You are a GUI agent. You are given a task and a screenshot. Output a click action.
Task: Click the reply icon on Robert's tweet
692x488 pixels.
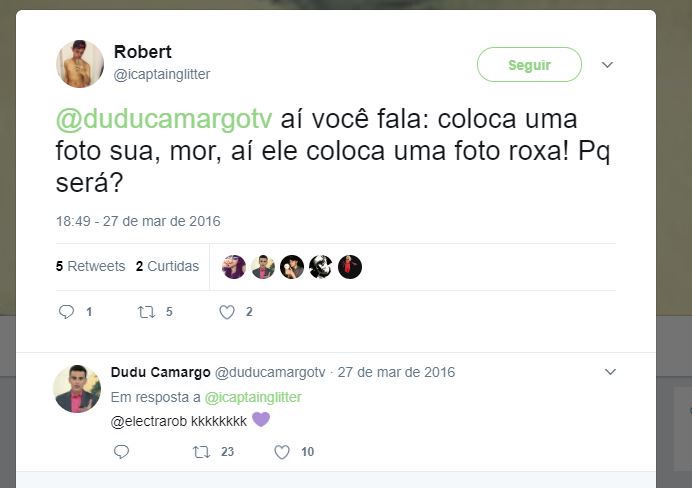point(66,312)
